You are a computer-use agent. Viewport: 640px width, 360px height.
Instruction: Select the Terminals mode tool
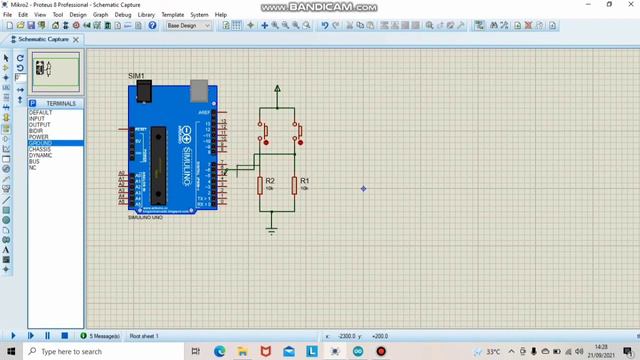click(x=6, y=129)
